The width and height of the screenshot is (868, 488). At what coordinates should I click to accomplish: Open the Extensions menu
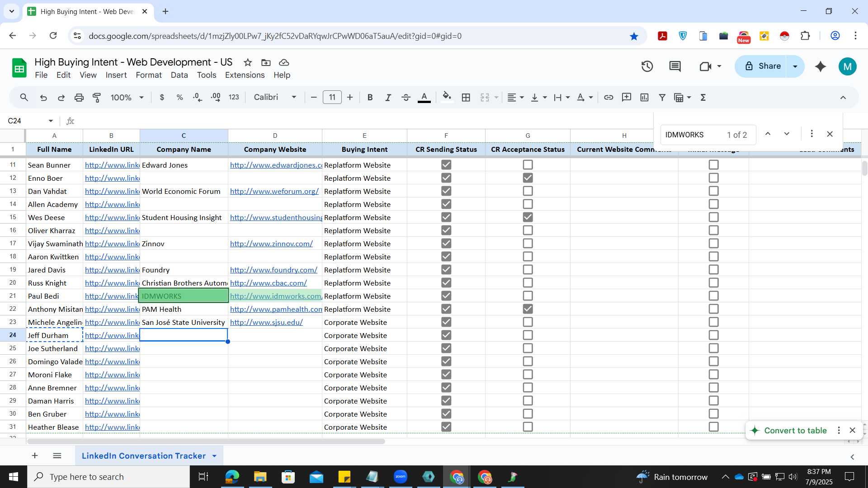pos(245,75)
